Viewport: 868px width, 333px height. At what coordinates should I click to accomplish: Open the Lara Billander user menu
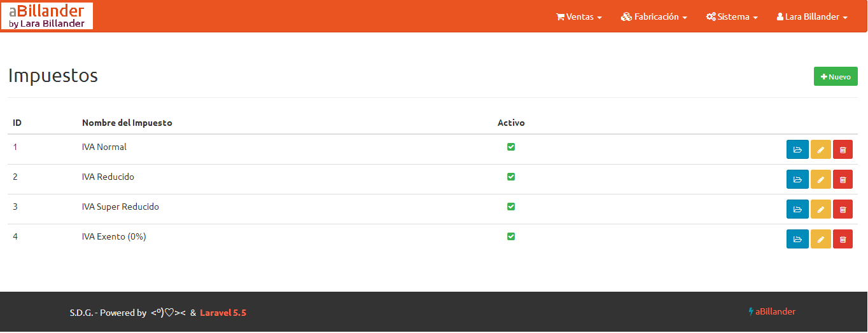tap(812, 17)
